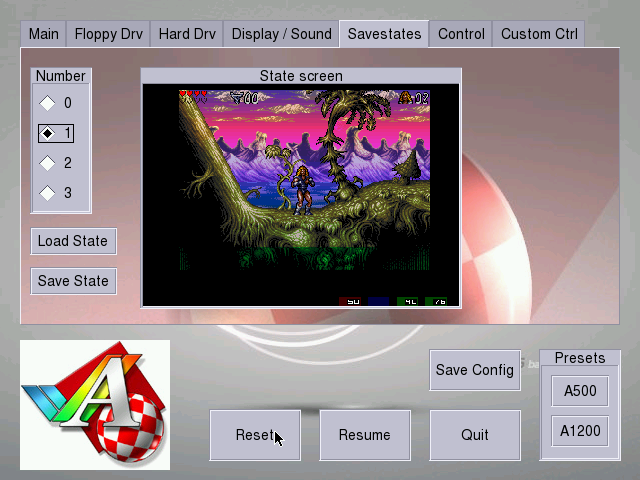Select savestate slot number 1
Viewport: 640px width, 480px height.
pos(48,133)
